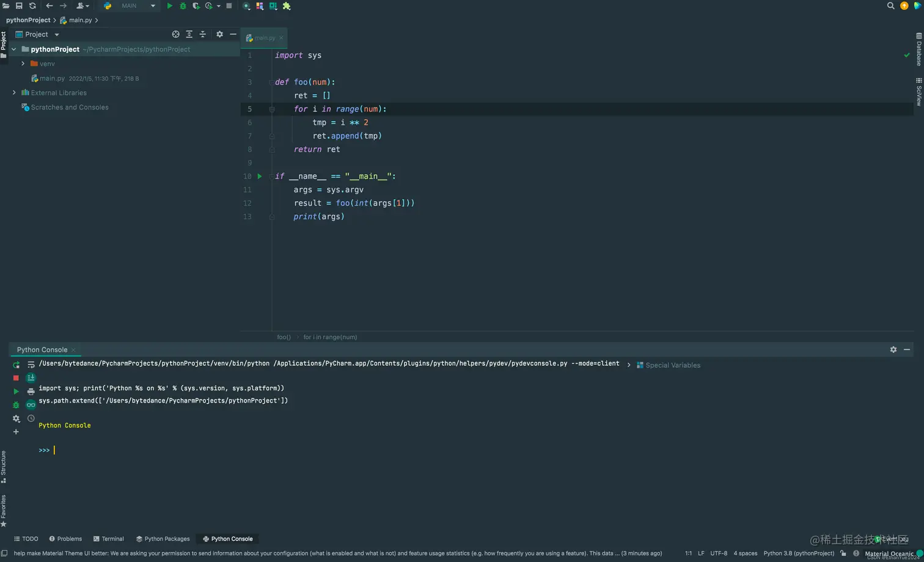Locate the opened file with the target icon
The width and height of the screenshot is (924, 562).
[x=176, y=34]
